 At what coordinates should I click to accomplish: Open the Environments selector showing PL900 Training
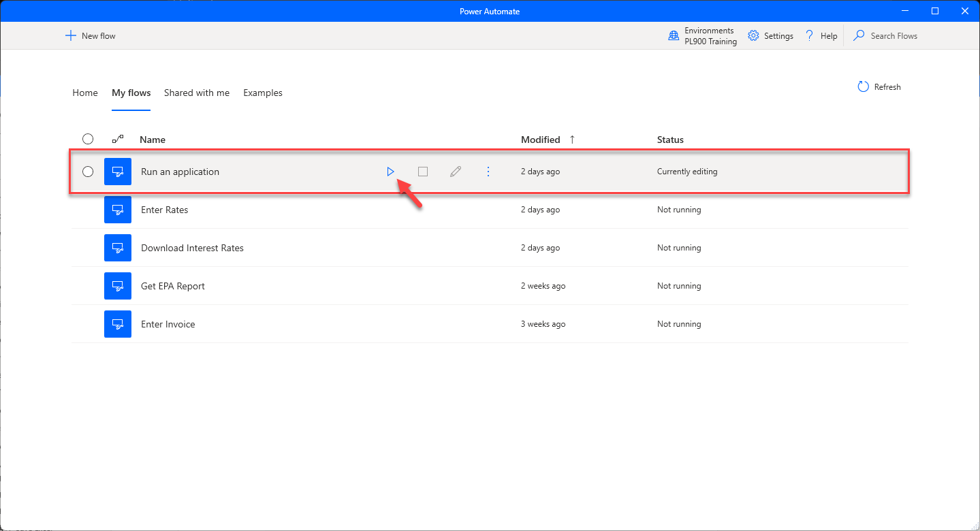click(702, 35)
